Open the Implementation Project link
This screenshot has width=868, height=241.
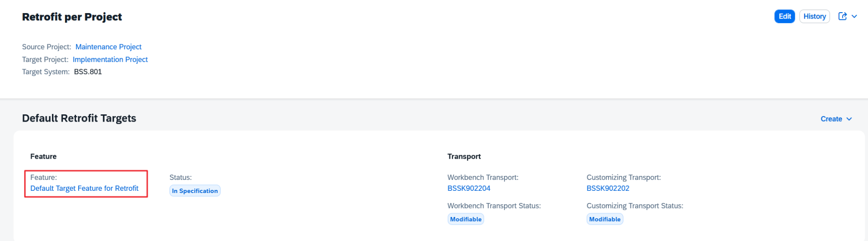click(110, 59)
